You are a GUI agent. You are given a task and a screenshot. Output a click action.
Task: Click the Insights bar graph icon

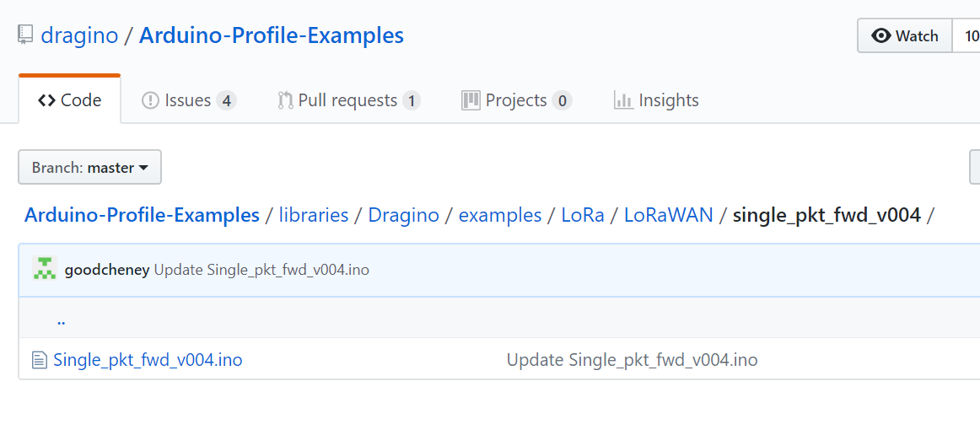point(624,100)
